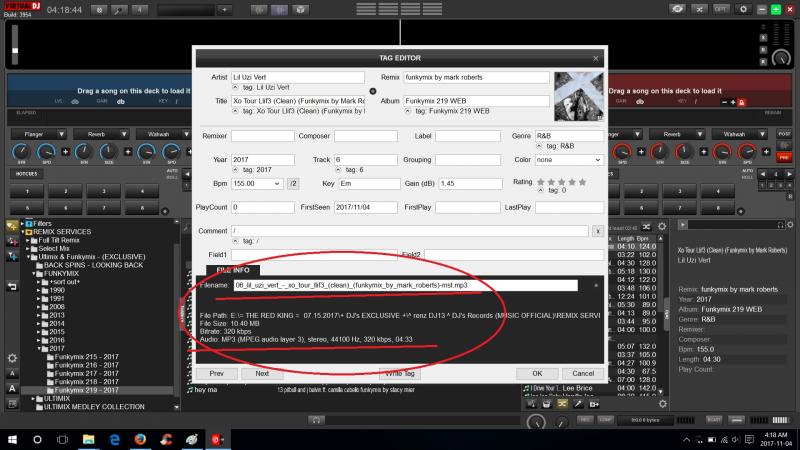Viewport: 800px width, 450px height.
Task: Cancel the tag editor dialog
Action: coord(583,373)
